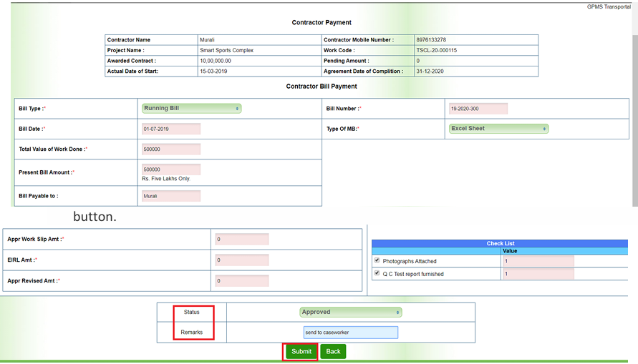Image resolution: width=638 pixels, height=364 pixels.
Task: Select the Bill Date field
Action: pyautogui.click(x=171, y=129)
